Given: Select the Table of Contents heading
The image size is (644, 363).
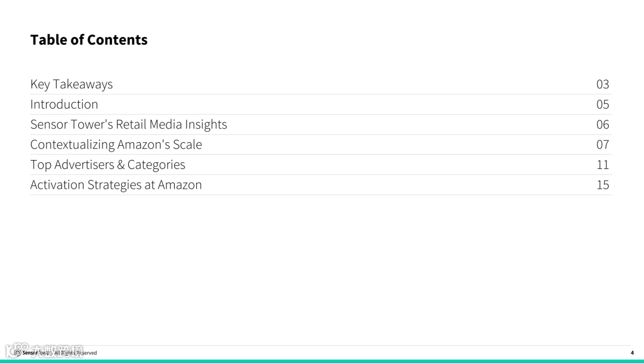Looking at the screenshot, I should tap(89, 40).
